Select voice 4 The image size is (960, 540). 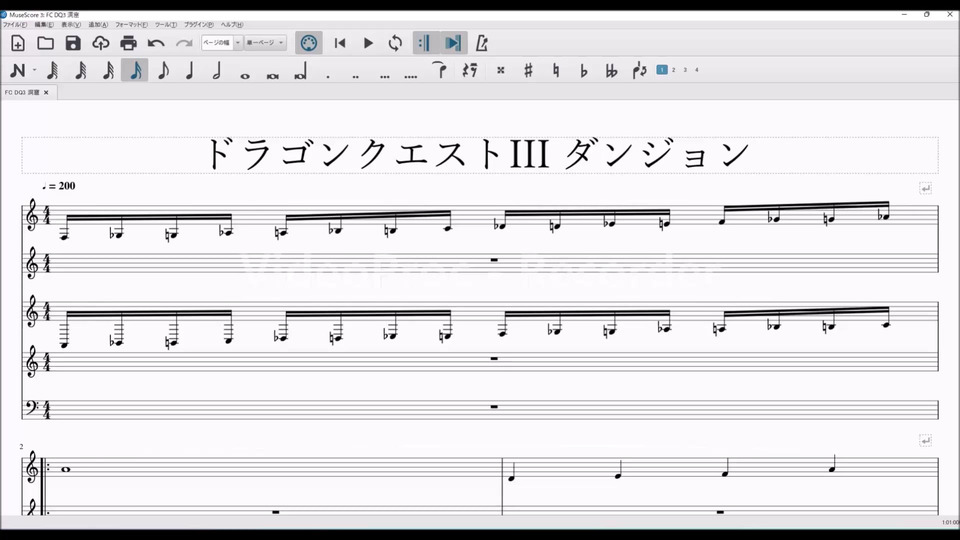pyautogui.click(x=696, y=70)
